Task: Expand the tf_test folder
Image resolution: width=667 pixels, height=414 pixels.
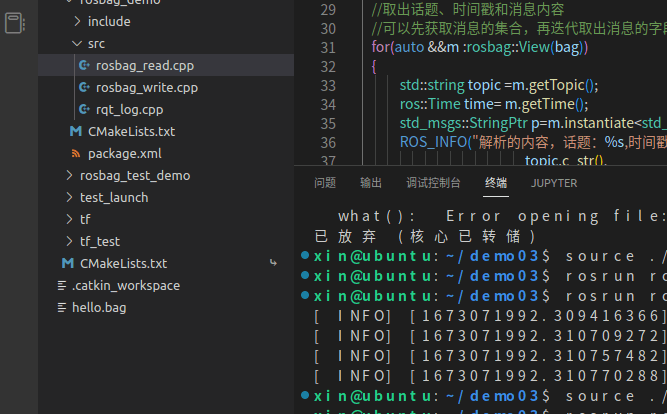Action: click(x=69, y=241)
